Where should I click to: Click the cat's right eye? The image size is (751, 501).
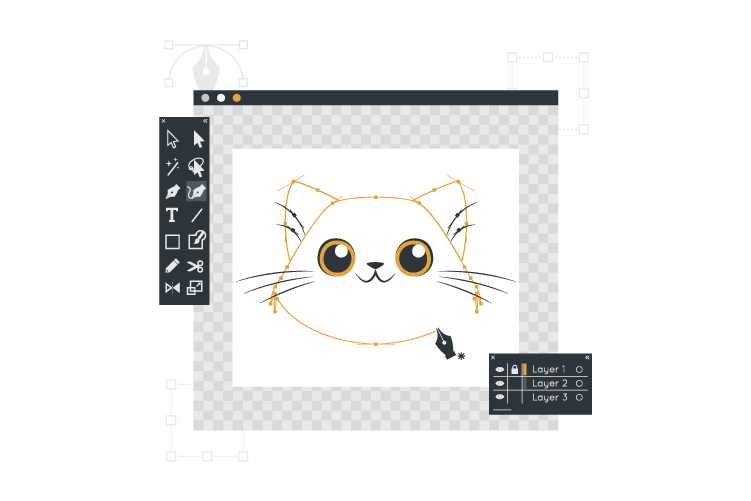pyautogui.click(x=414, y=257)
